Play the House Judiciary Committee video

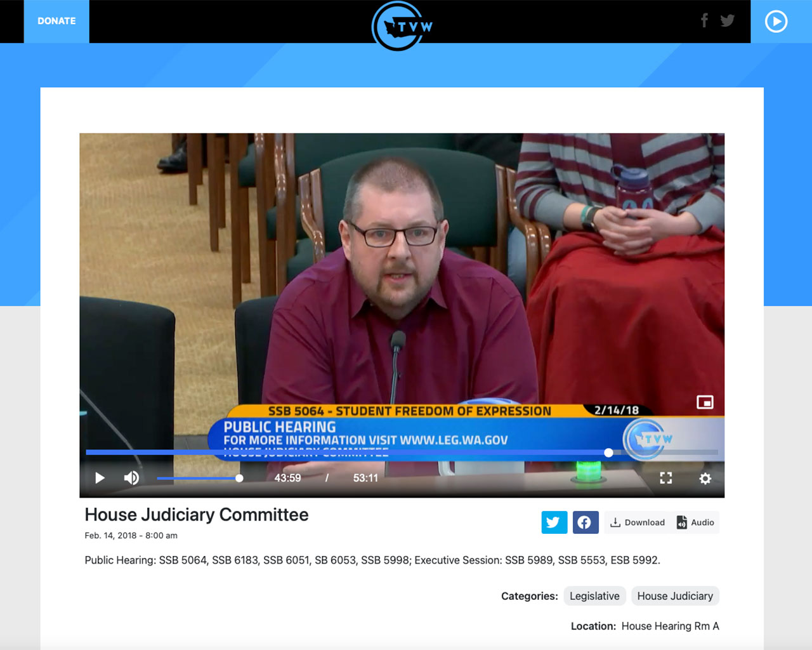click(x=100, y=478)
